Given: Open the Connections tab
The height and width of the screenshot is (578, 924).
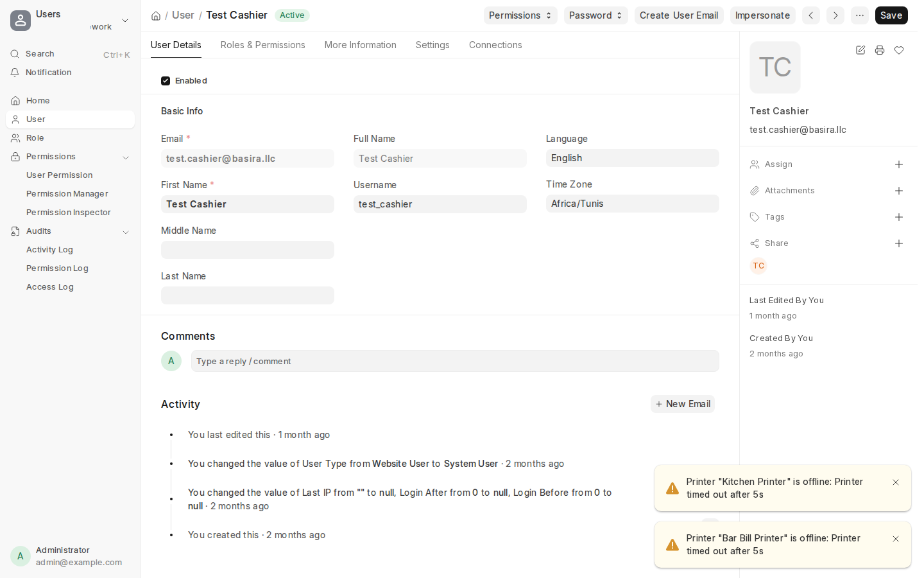Looking at the screenshot, I should (x=495, y=45).
